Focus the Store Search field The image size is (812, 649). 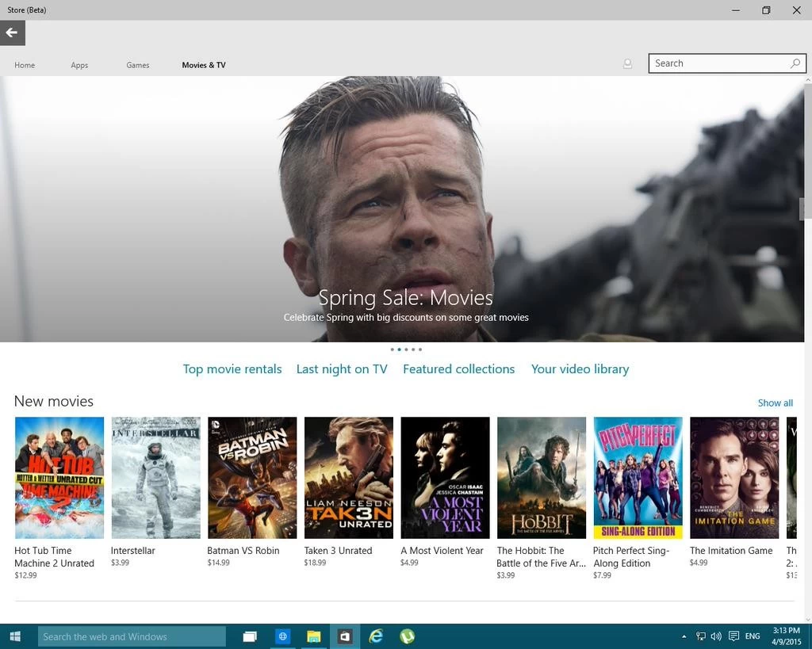(727, 63)
